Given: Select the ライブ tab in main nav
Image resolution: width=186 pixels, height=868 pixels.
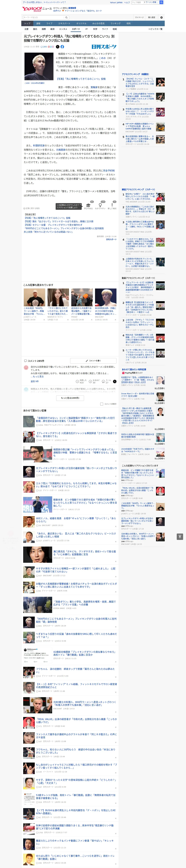Looking at the screenshot, I should point(49,24).
